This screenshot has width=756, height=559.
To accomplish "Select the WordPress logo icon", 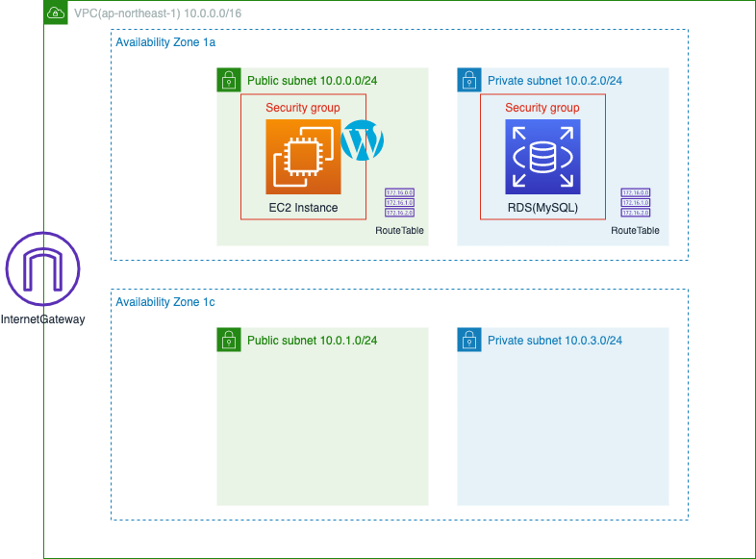I will [362, 140].
